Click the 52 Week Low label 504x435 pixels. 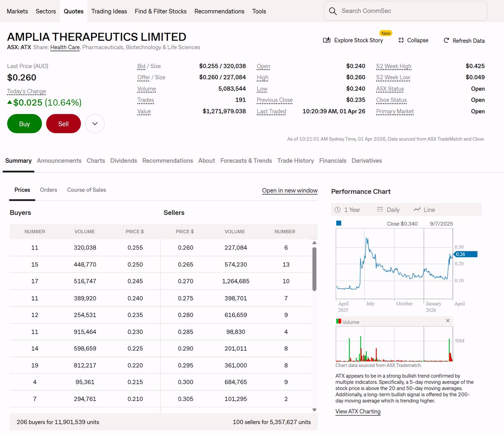pyautogui.click(x=393, y=77)
